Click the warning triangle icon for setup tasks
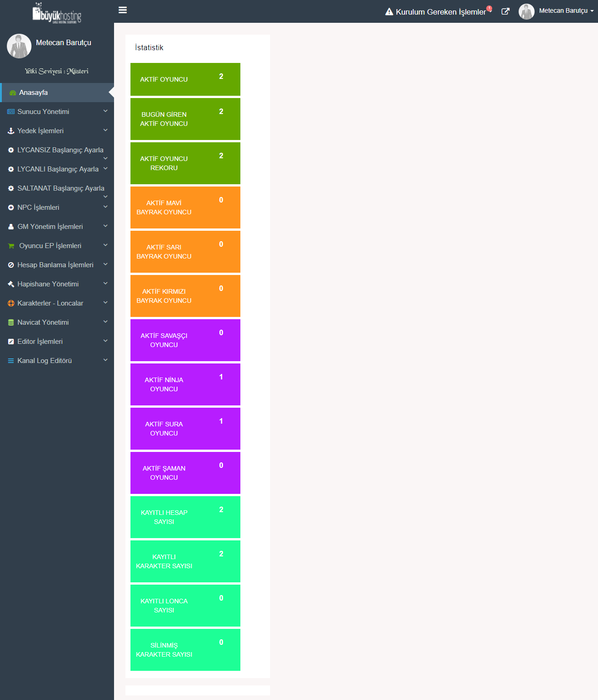598x700 pixels. 389,12
